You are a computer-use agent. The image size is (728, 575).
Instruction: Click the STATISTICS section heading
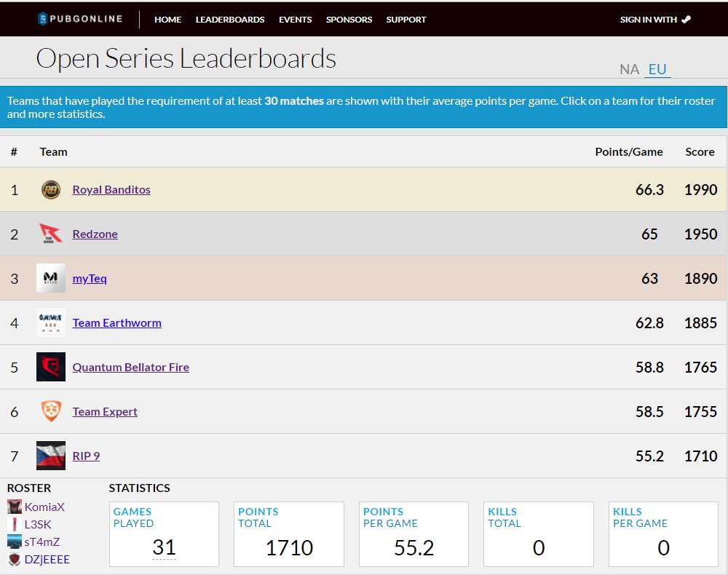(x=139, y=488)
